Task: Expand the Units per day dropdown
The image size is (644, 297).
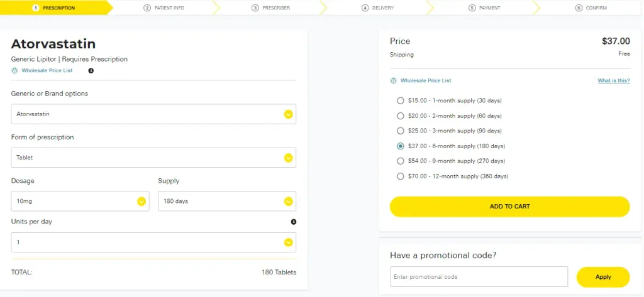Action: pyautogui.click(x=153, y=242)
